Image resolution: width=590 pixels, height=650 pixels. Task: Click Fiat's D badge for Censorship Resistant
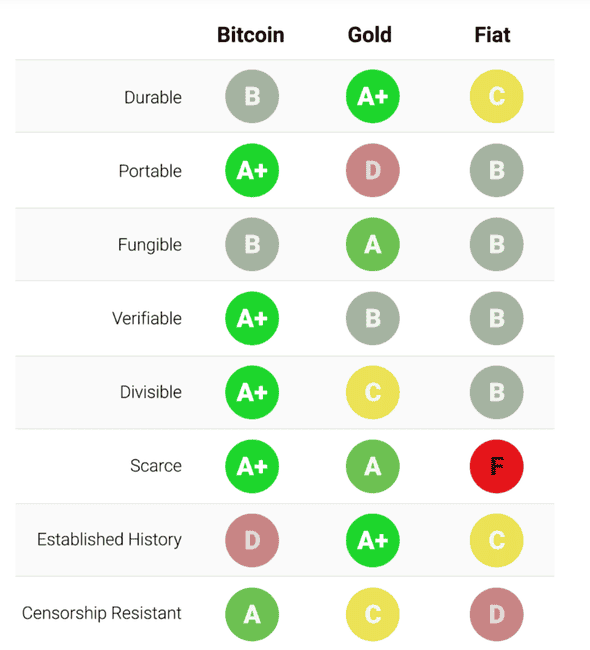coord(496,614)
